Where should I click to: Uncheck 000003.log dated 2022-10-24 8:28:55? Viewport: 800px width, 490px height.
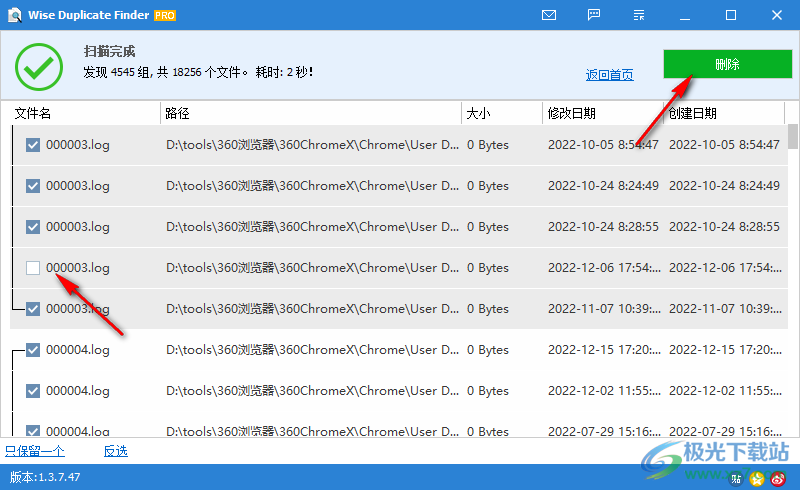pos(33,227)
